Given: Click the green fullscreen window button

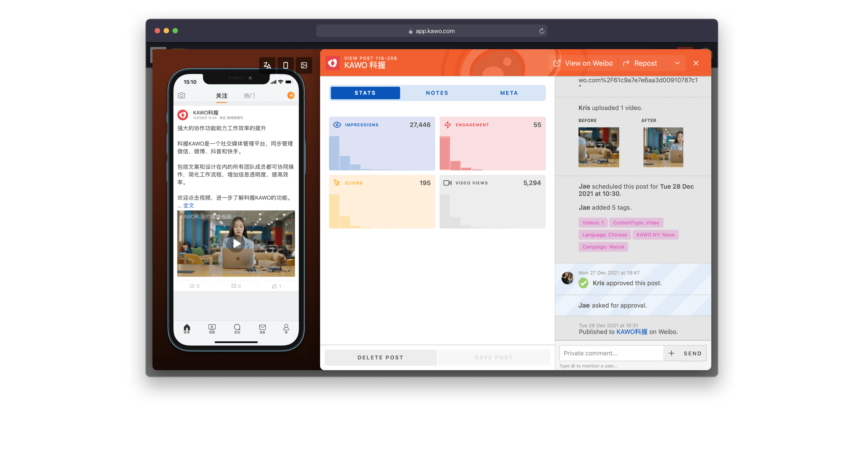Looking at the screenshot, I should point(175,31).
